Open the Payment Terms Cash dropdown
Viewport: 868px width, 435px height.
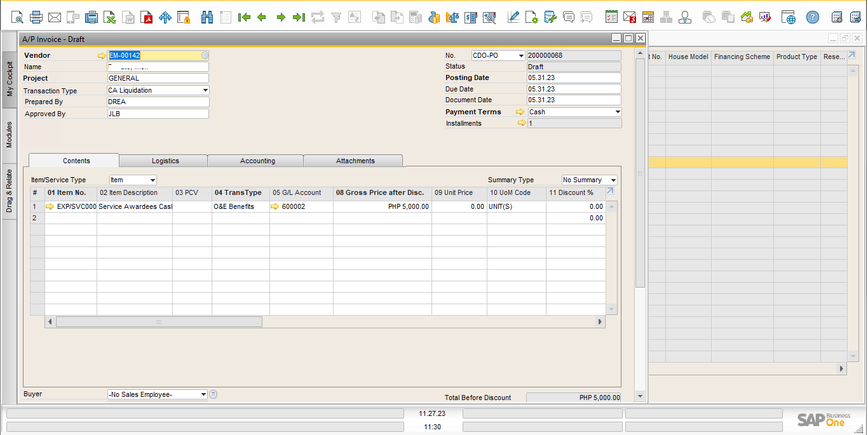[618, 112]
